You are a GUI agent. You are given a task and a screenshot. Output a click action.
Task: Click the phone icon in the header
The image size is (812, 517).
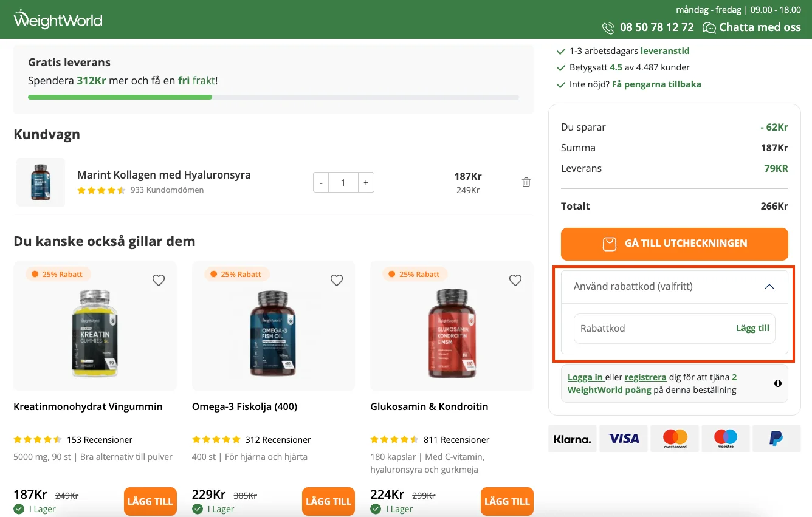click(x=608, y=27)
